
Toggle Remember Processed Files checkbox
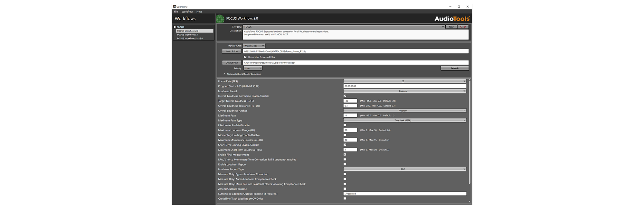(x=245, y=57)
